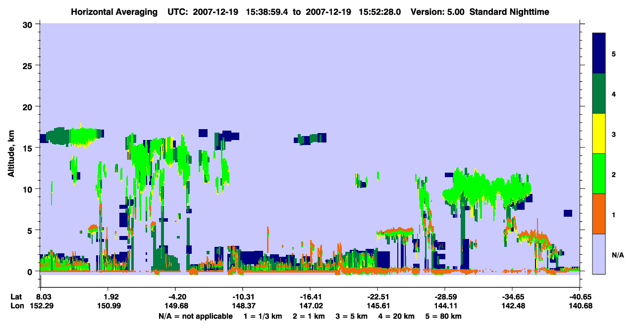Click the longitude value 149.68
Screen dimensions: 644x330
pyautogui.click(x=176, y=306)
